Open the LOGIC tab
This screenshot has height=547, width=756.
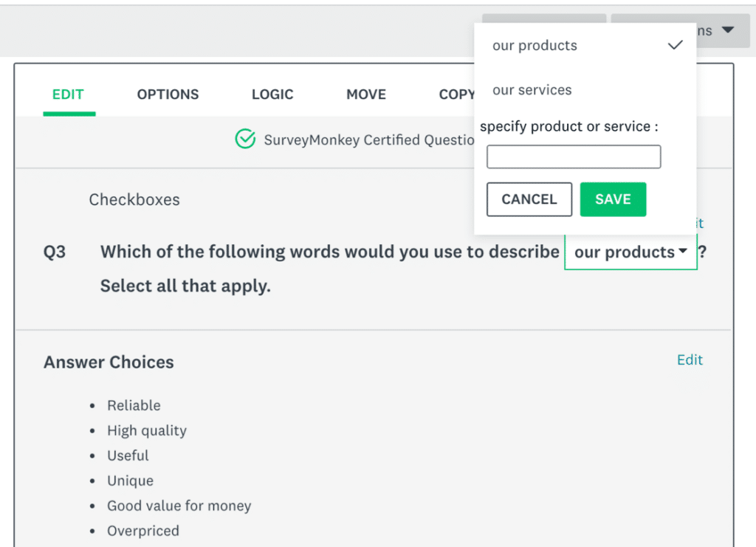272,94
